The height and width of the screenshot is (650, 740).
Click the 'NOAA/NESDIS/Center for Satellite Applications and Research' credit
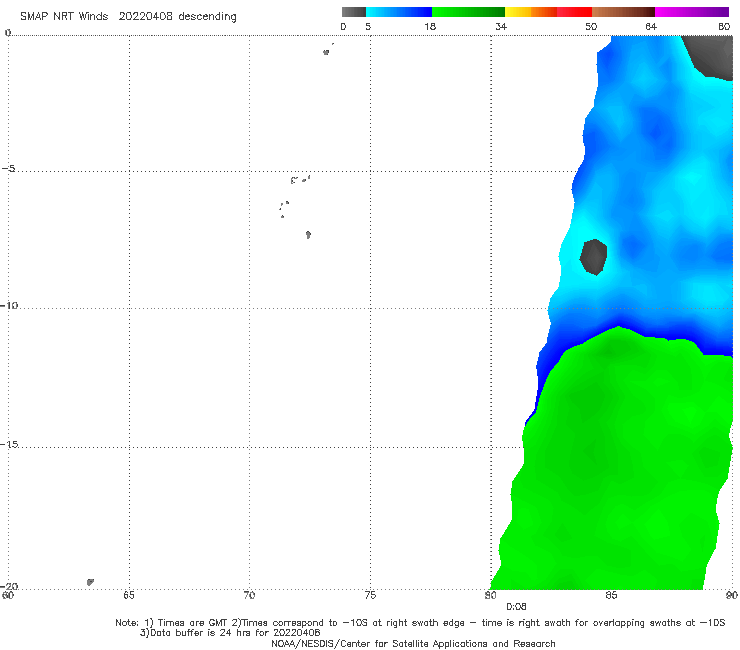click(x=413, y=644)
